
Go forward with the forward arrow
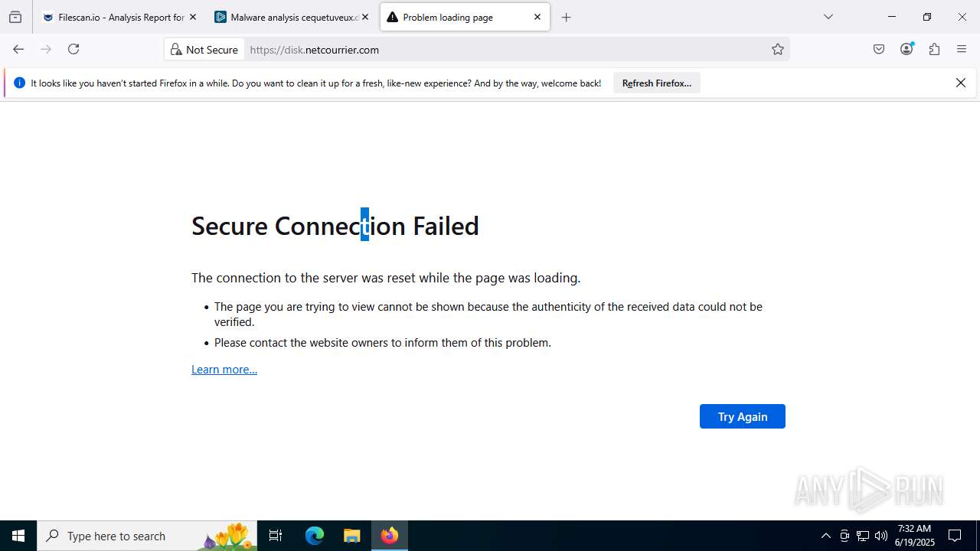[x=46, y=49]
